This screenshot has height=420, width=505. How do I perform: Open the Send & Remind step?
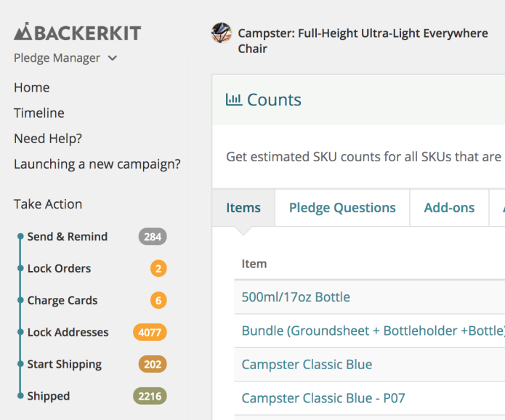coord(68,236)
